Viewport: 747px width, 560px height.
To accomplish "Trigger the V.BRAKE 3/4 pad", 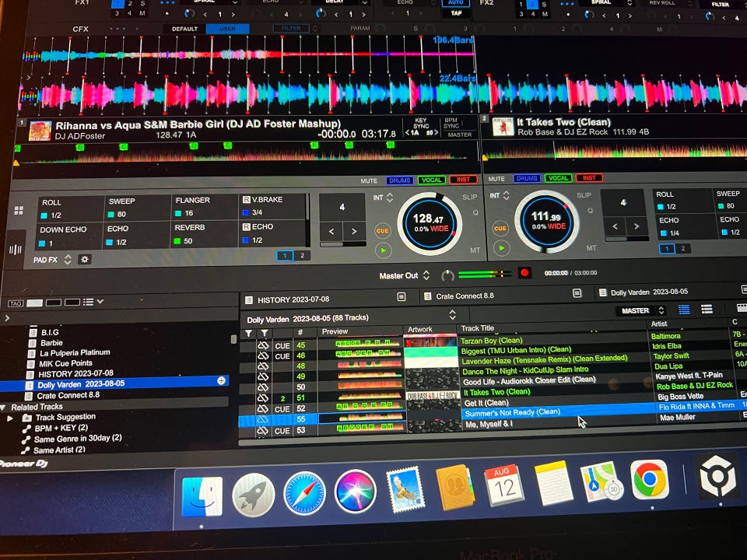I will pos(273,206).
